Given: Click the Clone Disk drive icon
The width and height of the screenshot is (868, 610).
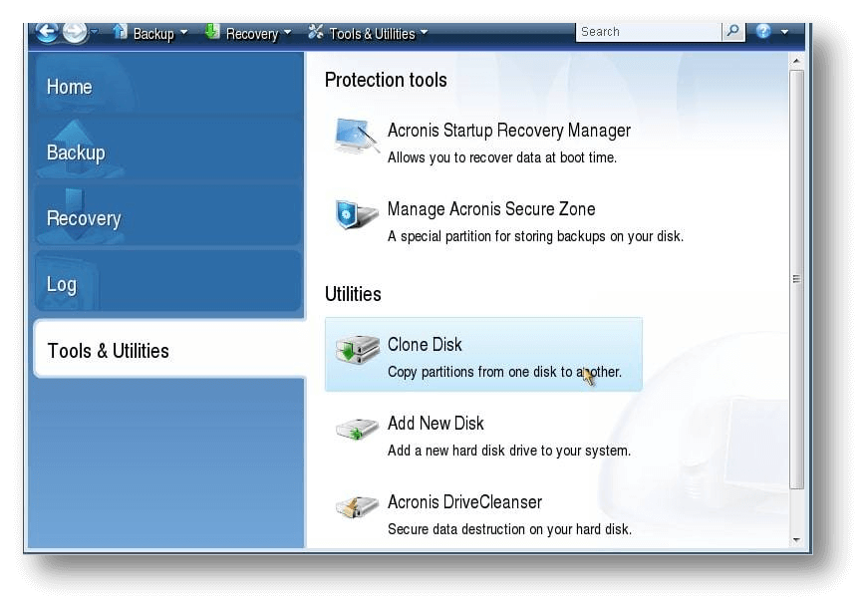Looking at the screenshot, I should coord(356,350).
